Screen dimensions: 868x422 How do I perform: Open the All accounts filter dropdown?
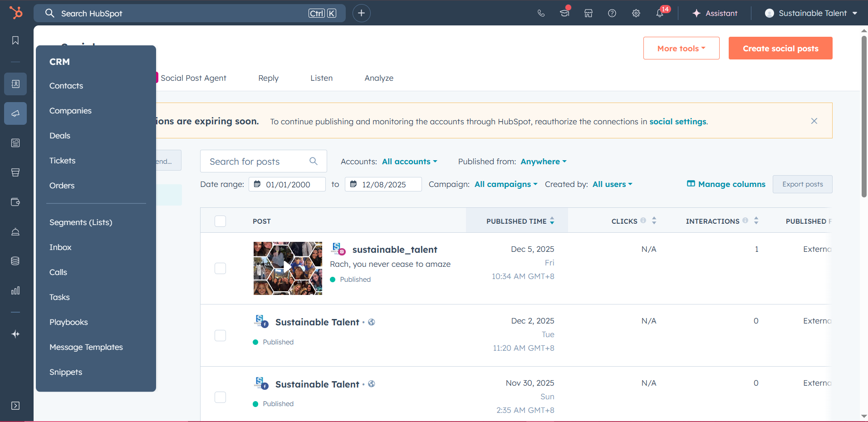click(x=409, y=162)
